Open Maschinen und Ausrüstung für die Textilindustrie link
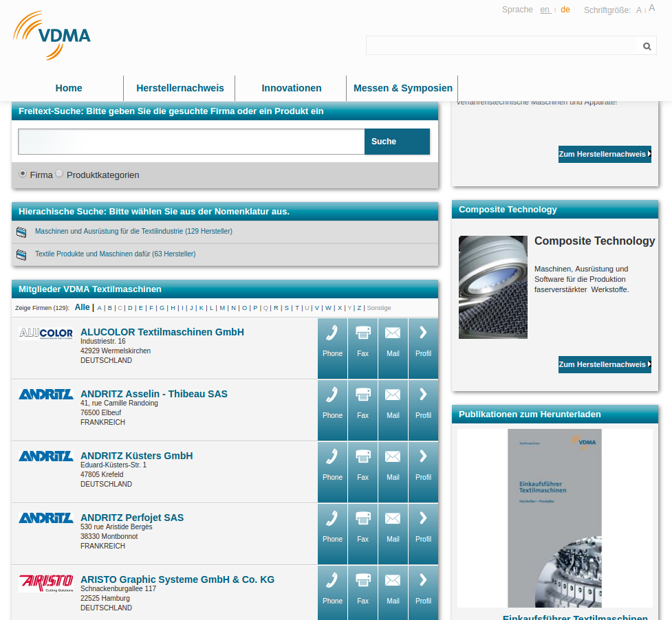This screenshot has width=672, height=620. (x=133, y=231)
